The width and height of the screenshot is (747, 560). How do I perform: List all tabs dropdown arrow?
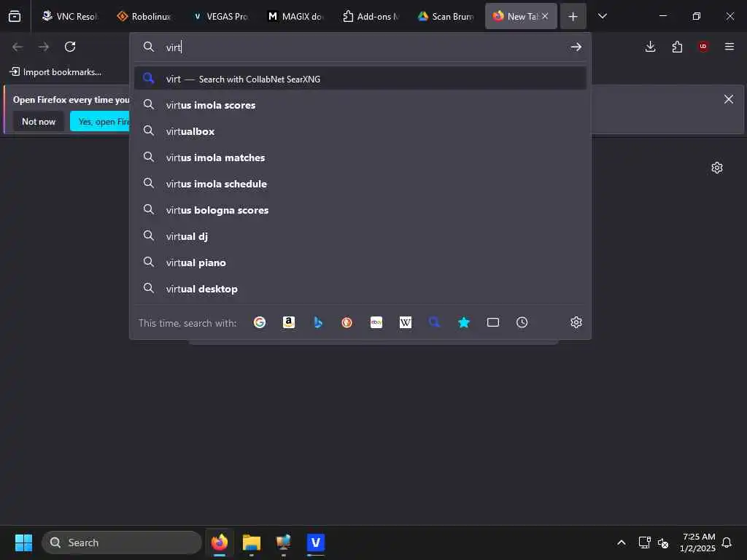pyautogui.click(x=603, y=16)
